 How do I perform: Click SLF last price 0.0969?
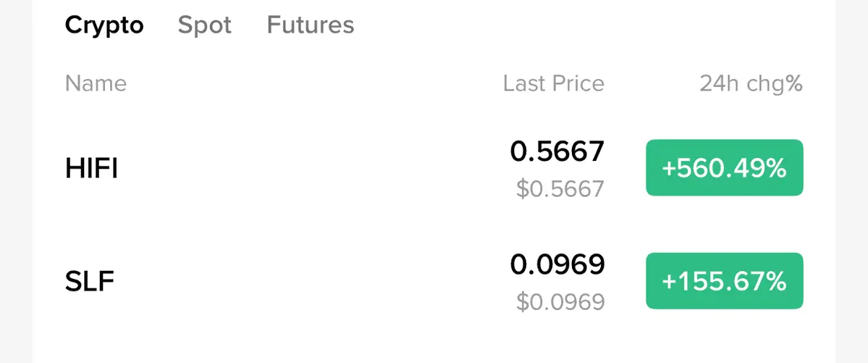point(557,264)
